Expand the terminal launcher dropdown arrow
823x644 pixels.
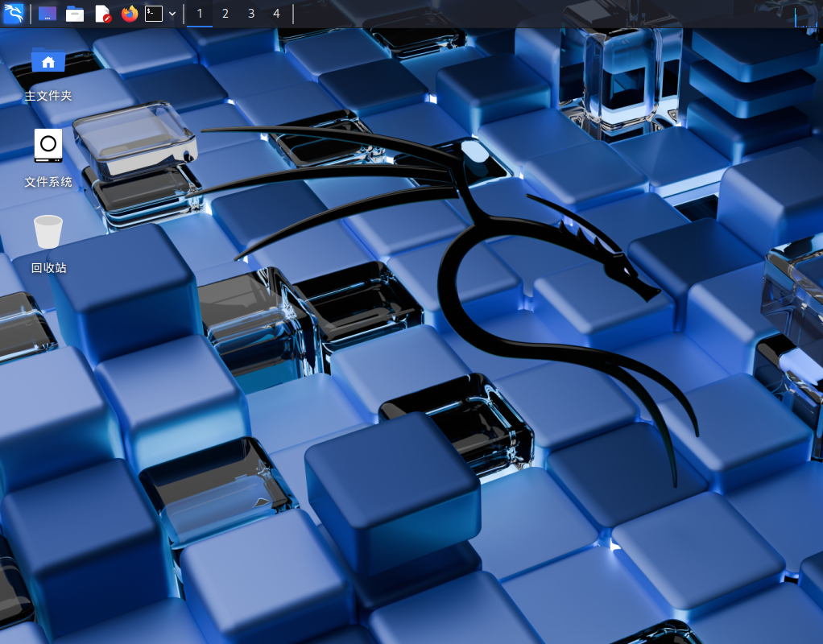click(172, 14)
